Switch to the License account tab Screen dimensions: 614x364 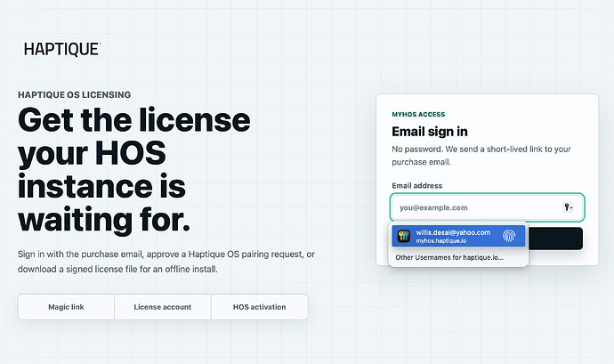[x=163, y=307]
